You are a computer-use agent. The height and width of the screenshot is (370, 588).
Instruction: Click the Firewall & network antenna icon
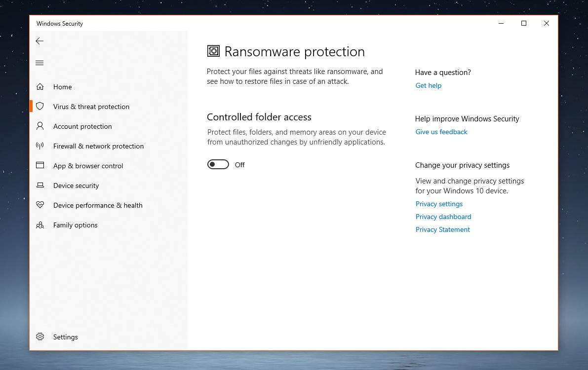(40, 146)
